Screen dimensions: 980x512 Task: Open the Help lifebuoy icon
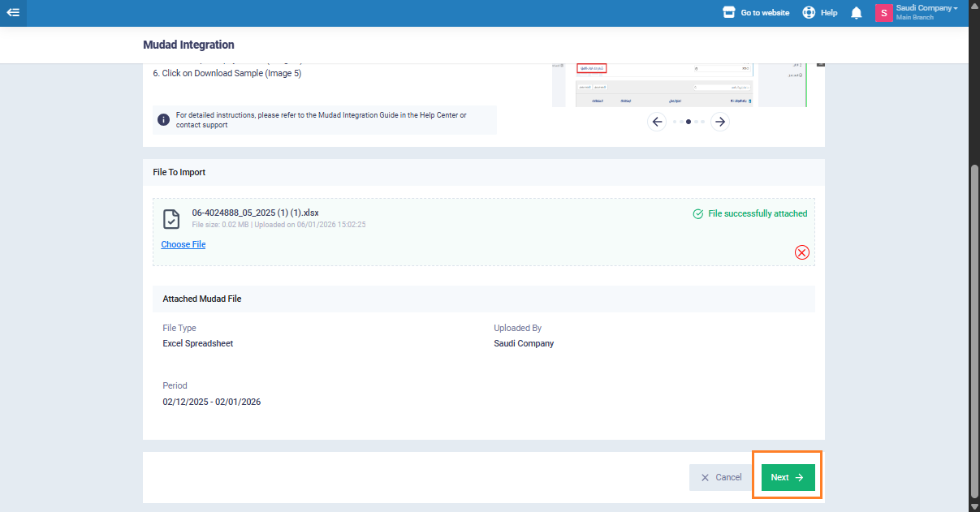coord(809,13)
